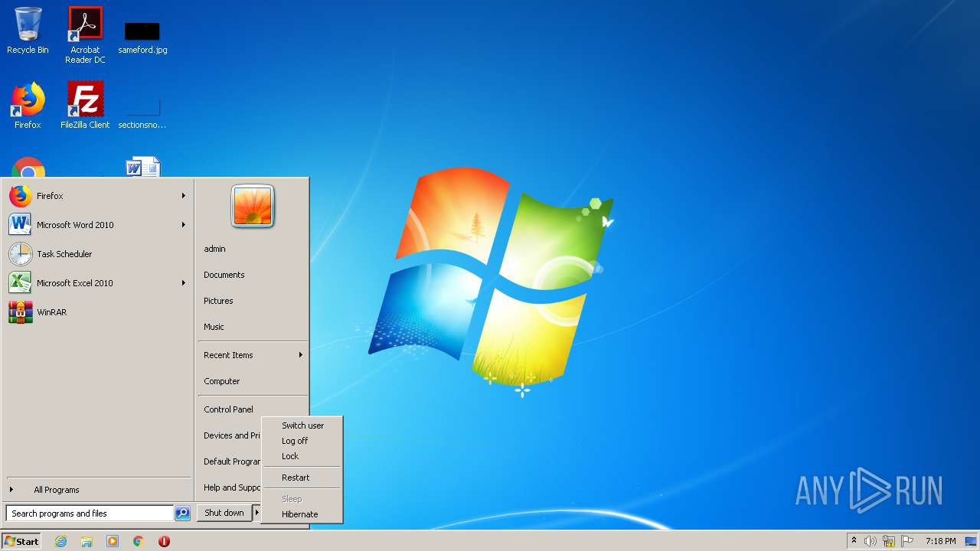This screenshot has width=980, height=551.
Task: Open FileZilla Client desktop shortcut
Action: pyautogui.click(x=85, y=106)
